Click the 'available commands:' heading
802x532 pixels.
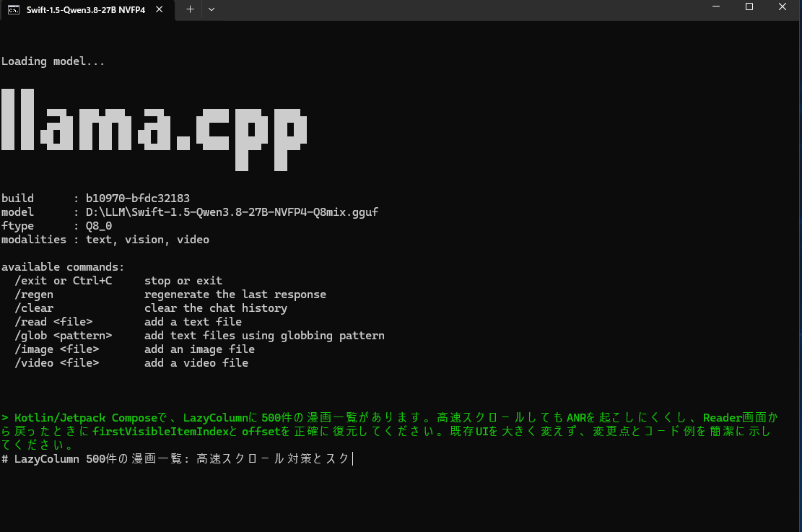pos(62,267)
